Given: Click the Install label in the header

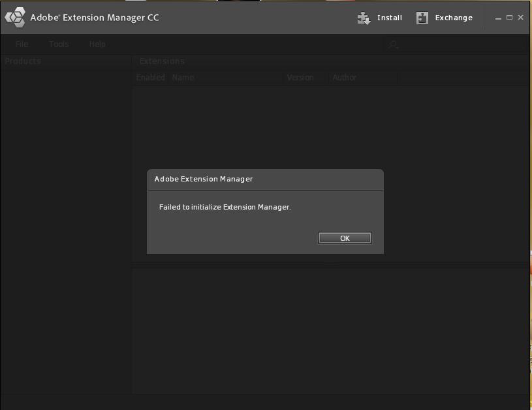Looking at the screenshot, I should tap(390, 18).
